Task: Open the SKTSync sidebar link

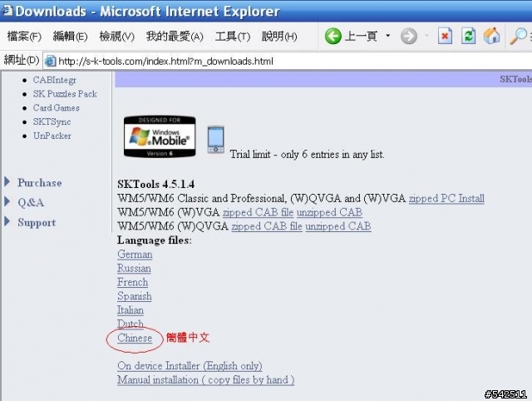Action: pyautogui.click(x=52, y=121)
